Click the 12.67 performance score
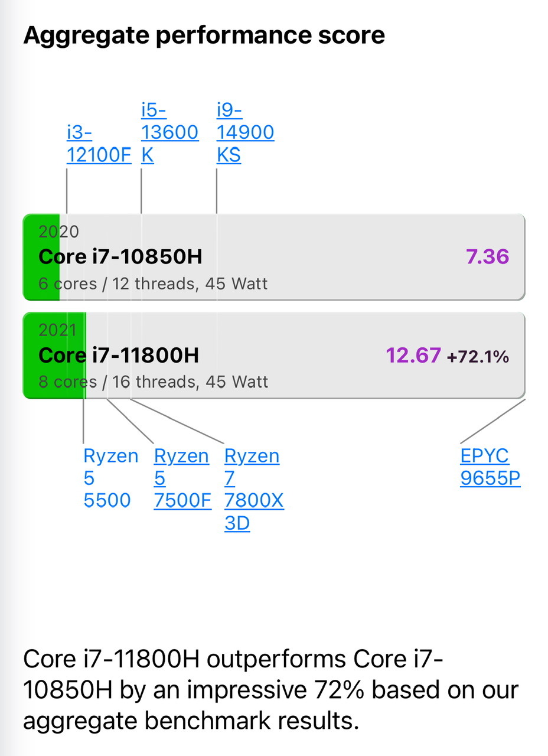Screen dimensions: 548x756 coord(413,355)
